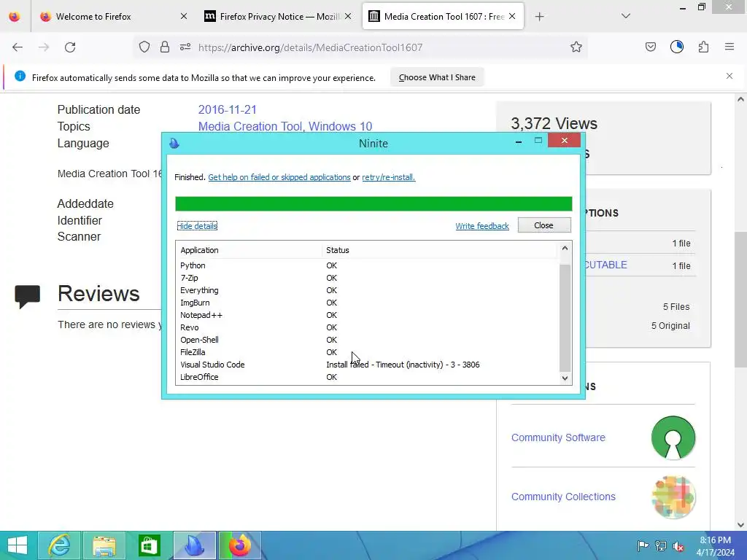This screenshot has width=747, height=560.
Task: Open the Community Collections link
Action: tap(564, 497)
